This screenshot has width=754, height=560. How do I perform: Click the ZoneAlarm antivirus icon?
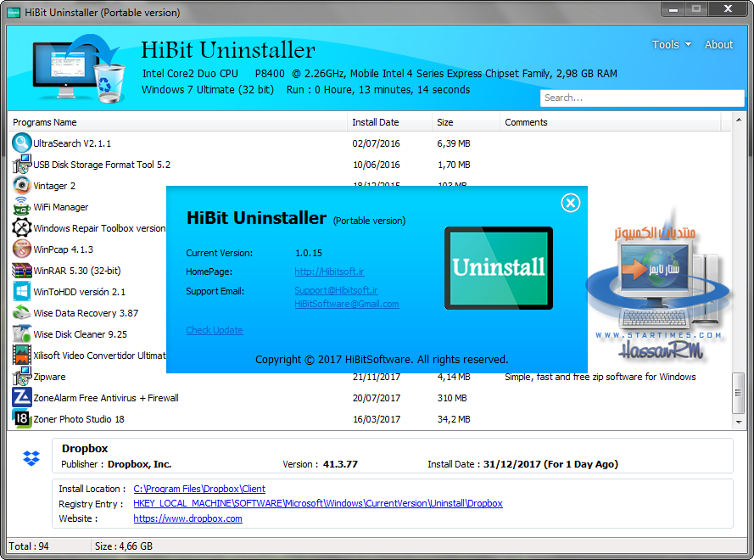click(21, 397)
